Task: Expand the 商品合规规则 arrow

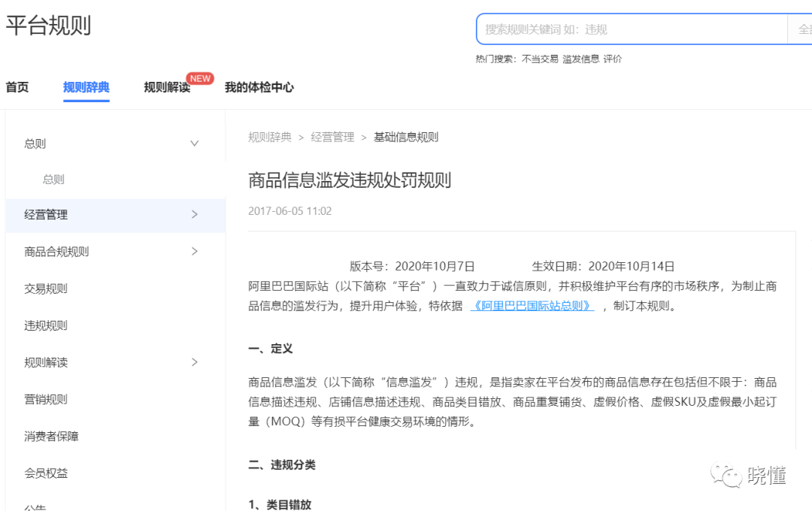Action: (x=195, y=251)
